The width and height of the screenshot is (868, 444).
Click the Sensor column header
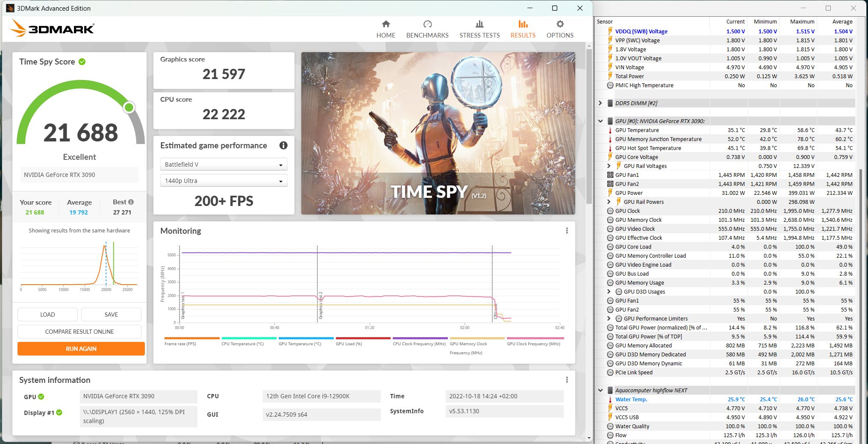click(x=652, y=21)
